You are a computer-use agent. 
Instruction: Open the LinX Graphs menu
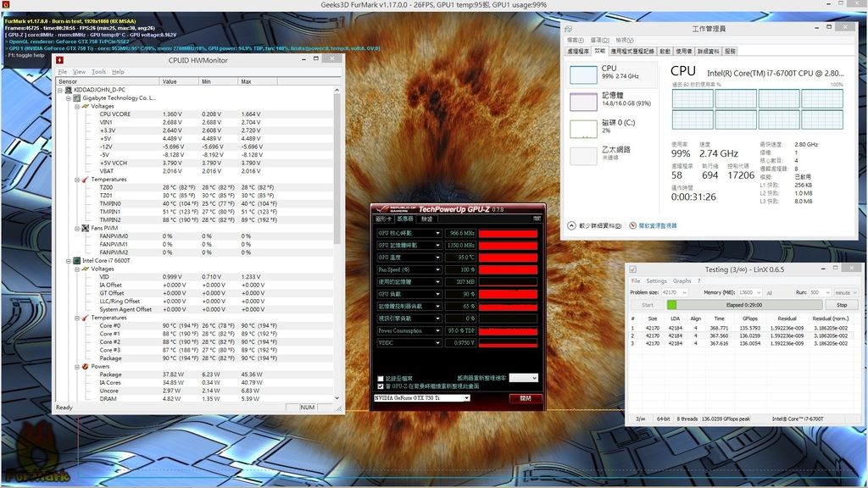click(682, 281)
